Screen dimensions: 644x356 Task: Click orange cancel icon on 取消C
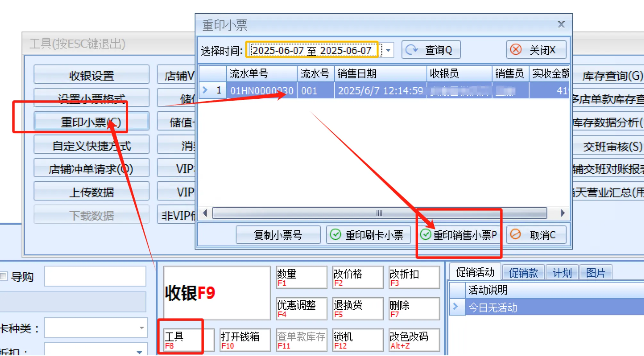[515, 235]
